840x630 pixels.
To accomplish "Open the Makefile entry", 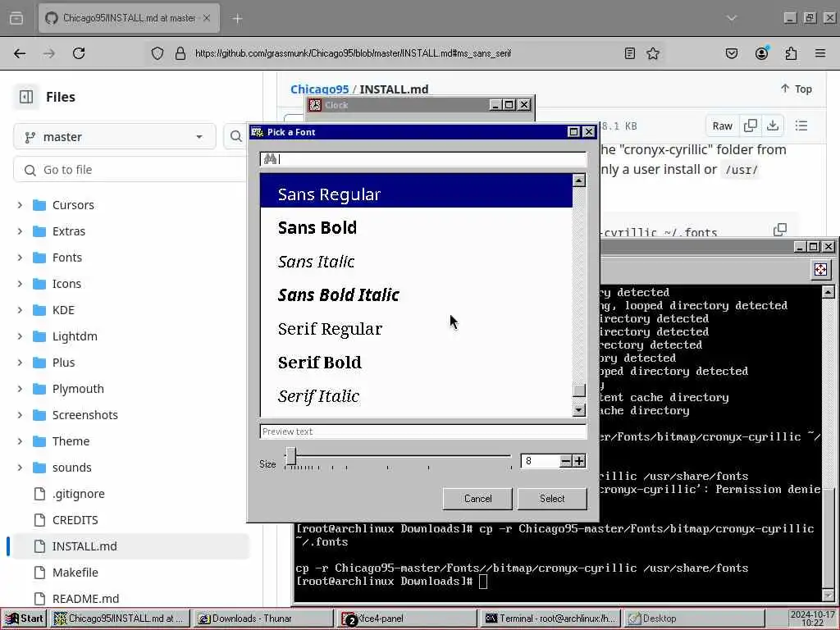I will [x=75, y=573].
